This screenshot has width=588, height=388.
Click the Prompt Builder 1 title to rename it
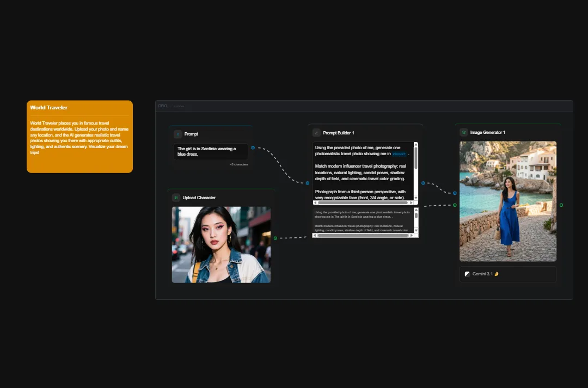[x=338, y=132]
